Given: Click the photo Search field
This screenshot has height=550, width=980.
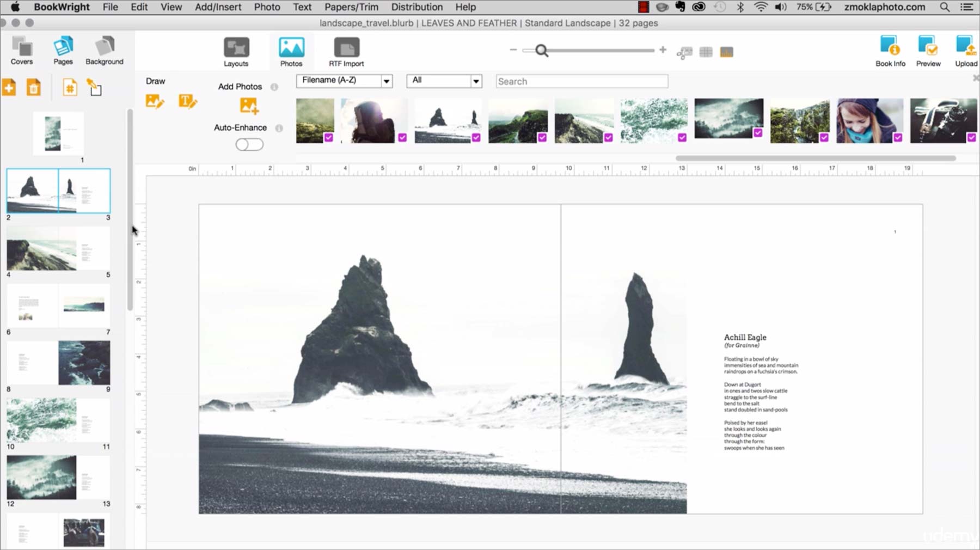Looking at the screenshot, I should (581, 81).
